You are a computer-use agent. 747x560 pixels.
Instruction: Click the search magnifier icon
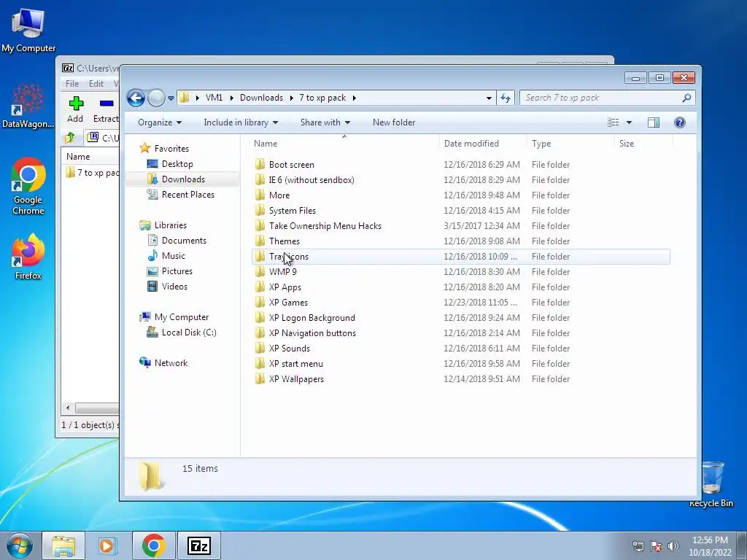point(686,98)
